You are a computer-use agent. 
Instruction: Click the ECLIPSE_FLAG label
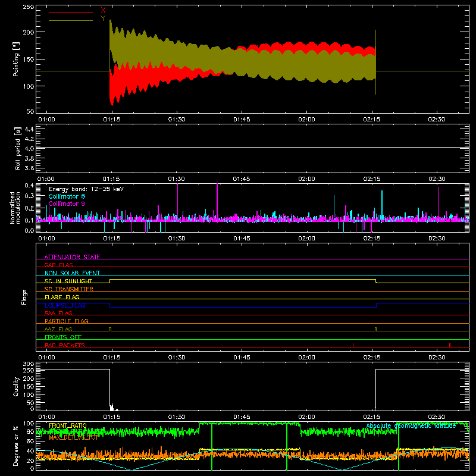point(65,305)
